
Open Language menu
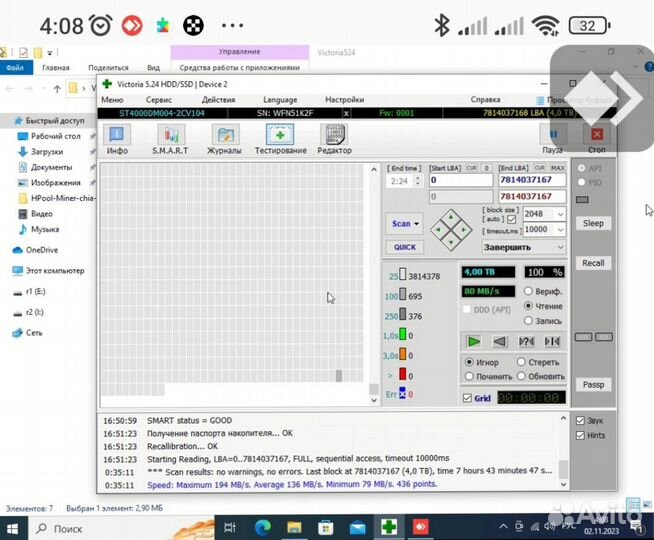280,100
